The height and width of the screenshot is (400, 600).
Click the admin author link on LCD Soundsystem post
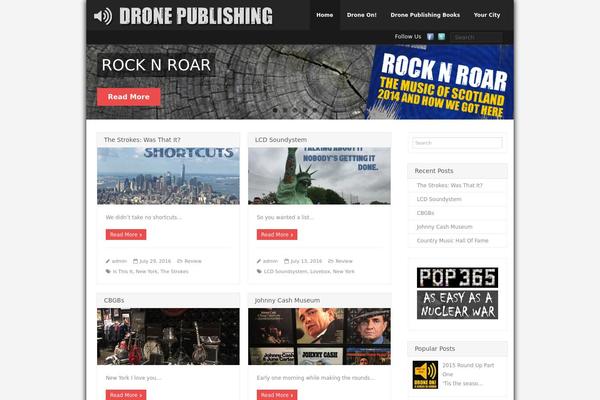[270, 261]
